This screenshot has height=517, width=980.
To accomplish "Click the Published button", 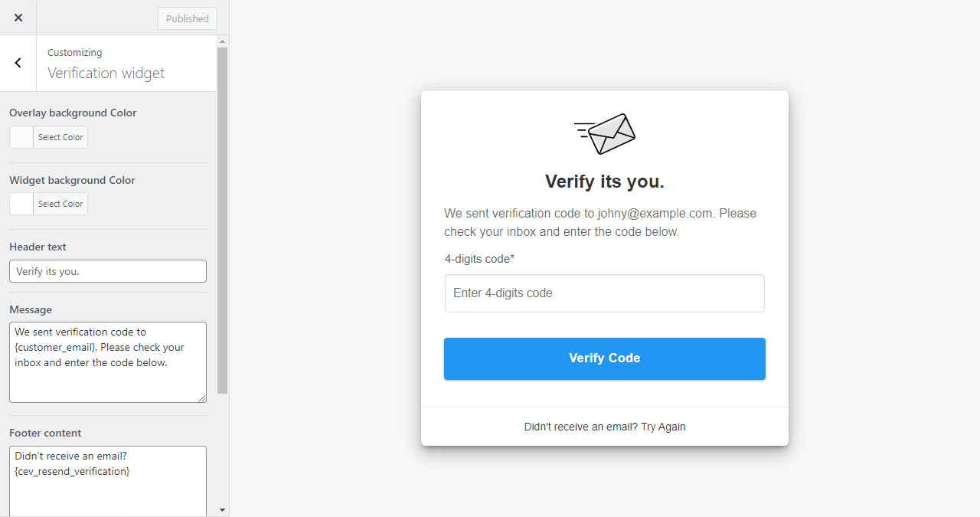I will click(188, 18).
